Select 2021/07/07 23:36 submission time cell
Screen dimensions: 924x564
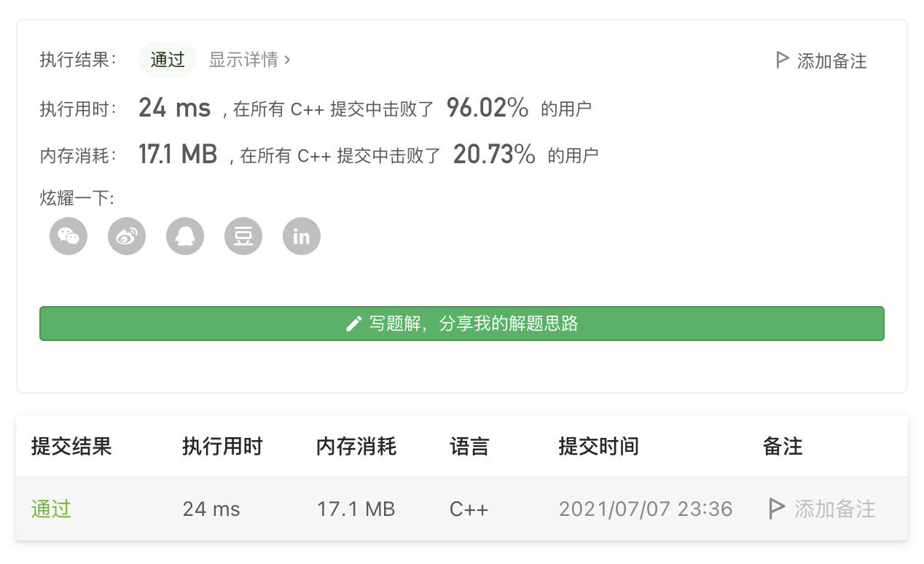click(x=646, y=509)
